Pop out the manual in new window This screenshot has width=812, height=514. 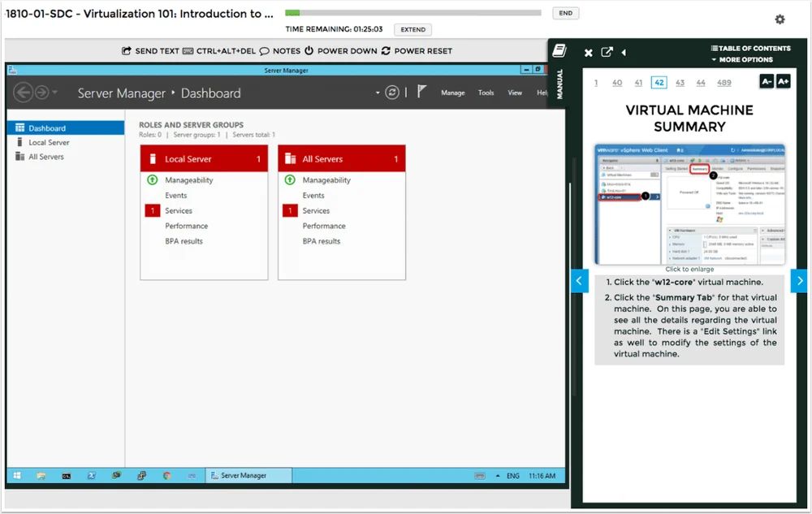point(607,52)
